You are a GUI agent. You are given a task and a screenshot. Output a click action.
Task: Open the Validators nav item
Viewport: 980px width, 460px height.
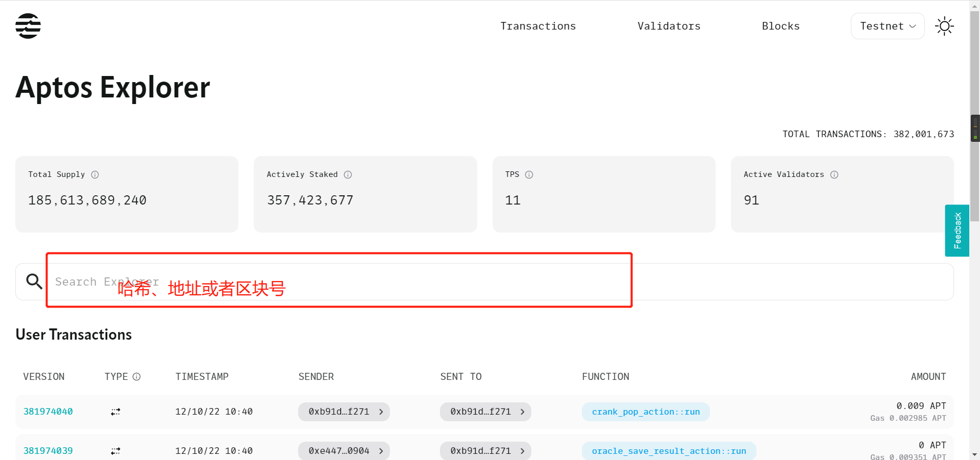(669, 26)
